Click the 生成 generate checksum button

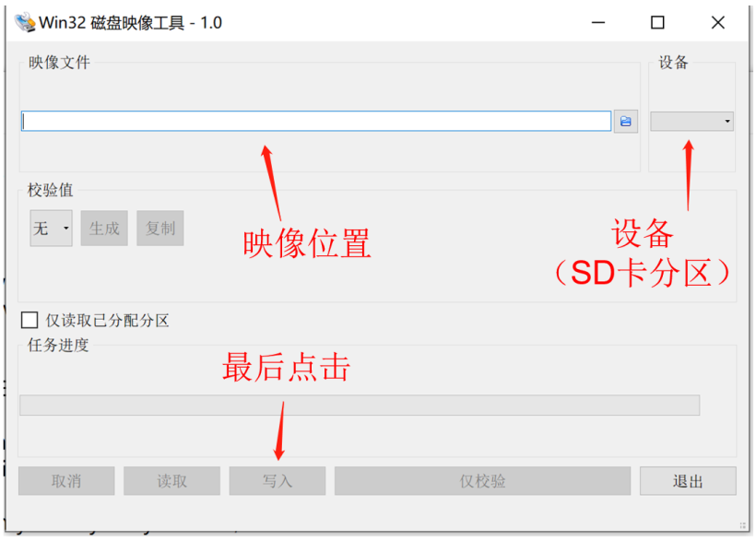point(104,228)
